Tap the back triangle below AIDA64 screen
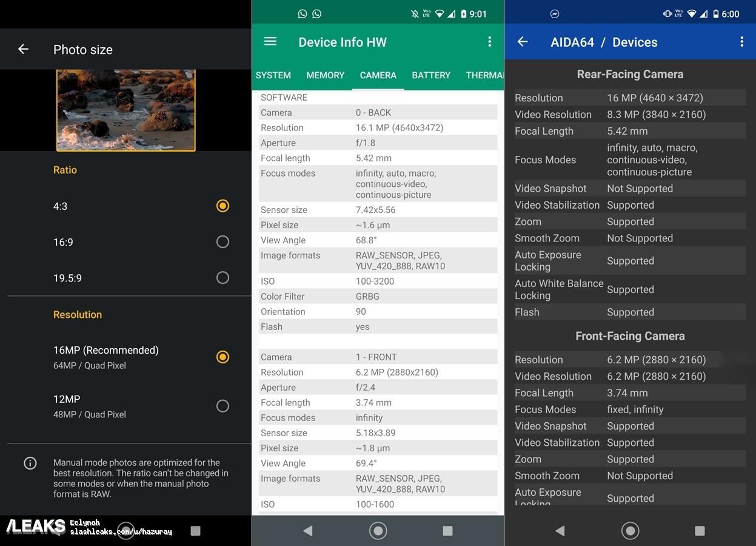This screenshot has height=546, width=756. [560, 531]
